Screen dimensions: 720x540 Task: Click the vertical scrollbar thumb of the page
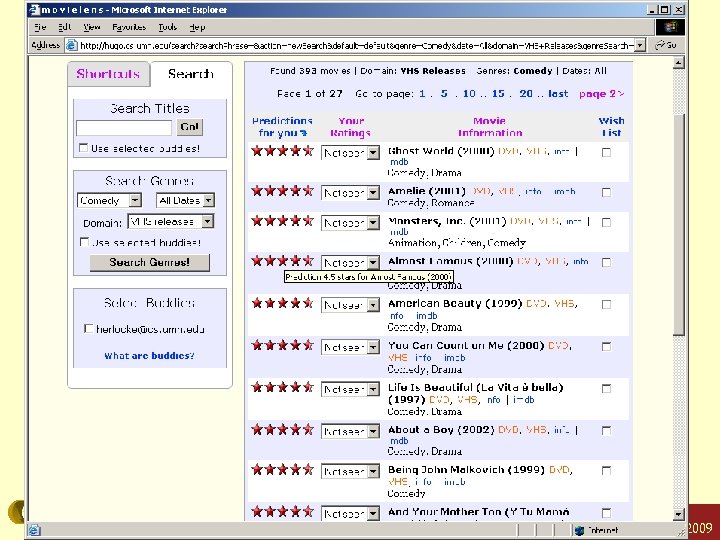[679, 225]
